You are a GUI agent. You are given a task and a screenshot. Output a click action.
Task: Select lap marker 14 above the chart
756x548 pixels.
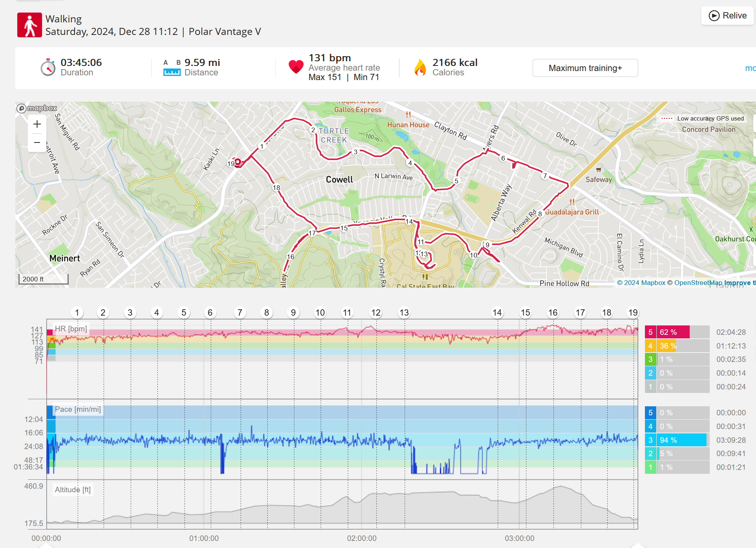tap(497, 313)
